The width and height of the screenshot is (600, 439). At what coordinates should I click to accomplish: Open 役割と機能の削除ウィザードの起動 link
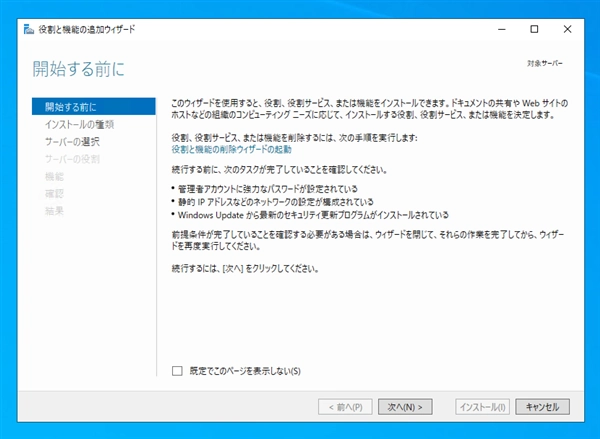click(x=232, y=149)
